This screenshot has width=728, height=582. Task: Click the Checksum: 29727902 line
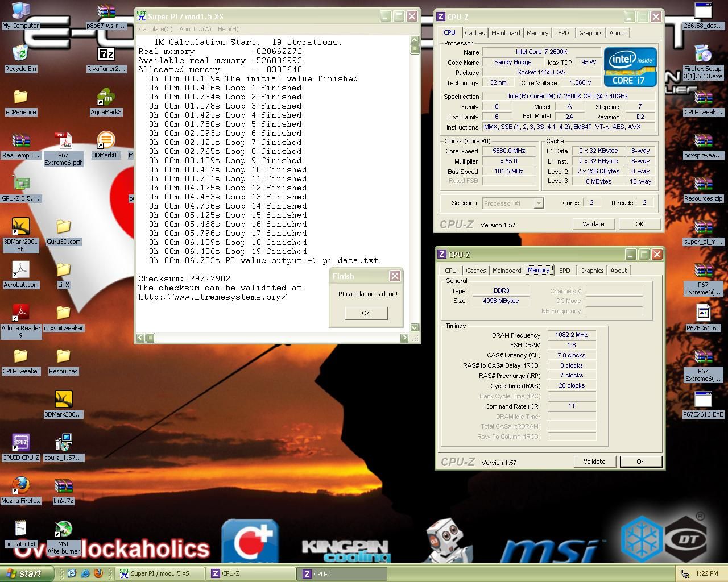(x=184, y=278)
